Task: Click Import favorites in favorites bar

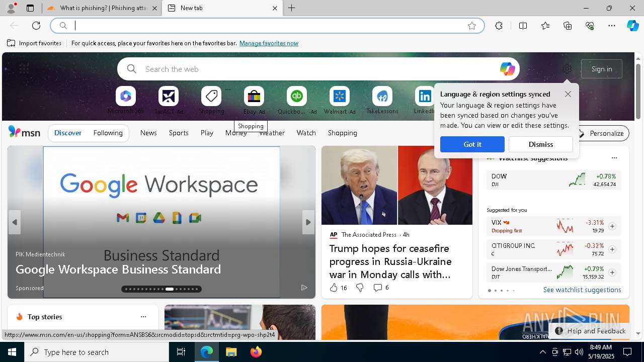Action: click(34, 43)
